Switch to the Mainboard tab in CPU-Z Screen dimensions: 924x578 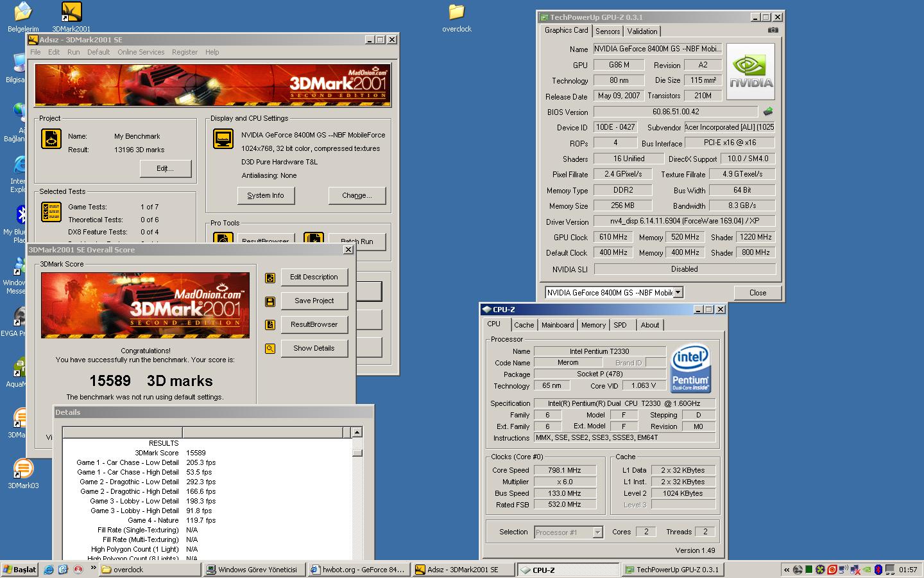pyautogui.click(x=558, y=325)
